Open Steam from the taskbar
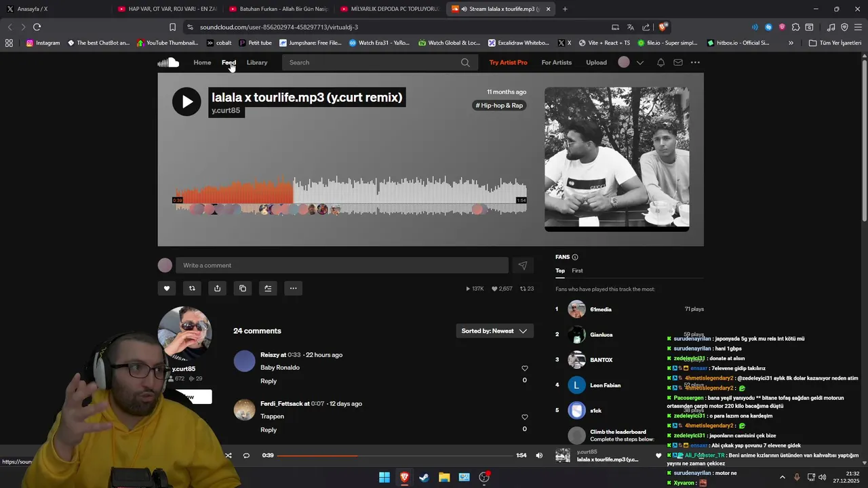Image resolution: width=868 pixels, height=488 pixels. click(424, 477)
